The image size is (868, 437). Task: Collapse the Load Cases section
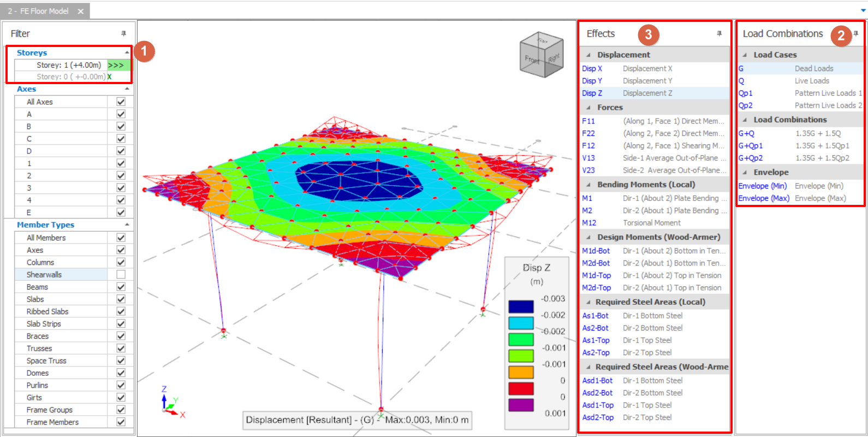pos(745,55)
